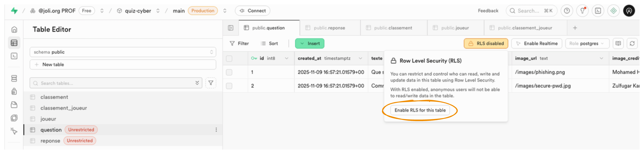
Task: Click the filter icon beside table search
Action: click(211, 83)
